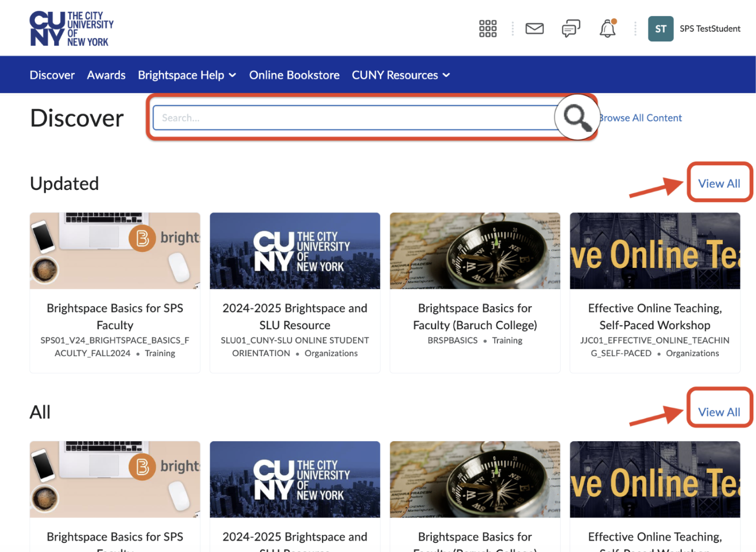Expand the CUNY Resources dropdown
756x552 pixels.
tap(400, 75)
